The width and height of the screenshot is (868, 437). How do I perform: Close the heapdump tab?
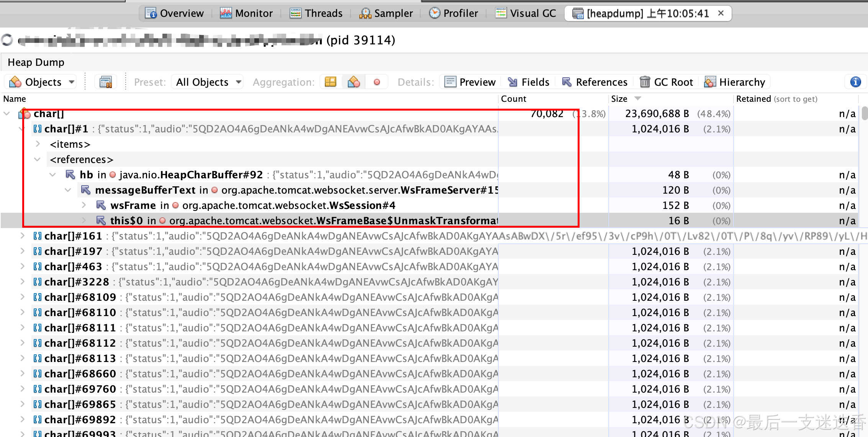721,13
